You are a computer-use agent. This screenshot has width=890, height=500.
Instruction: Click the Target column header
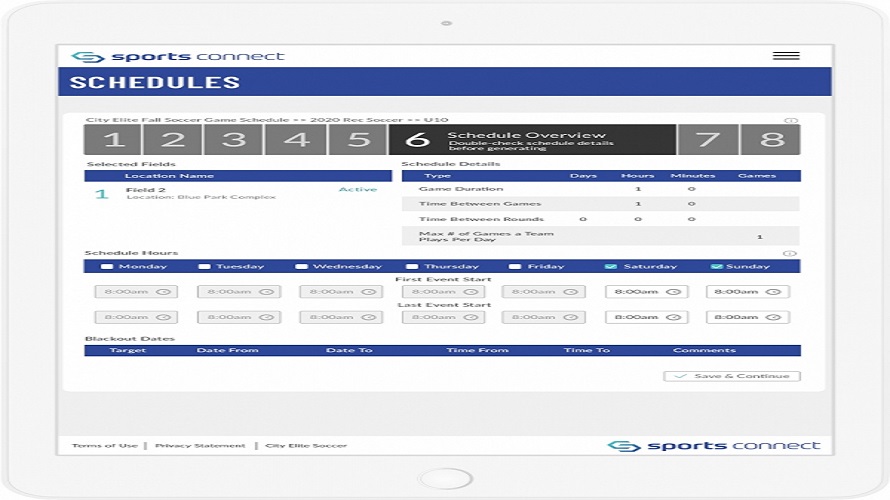coord(128,350)
